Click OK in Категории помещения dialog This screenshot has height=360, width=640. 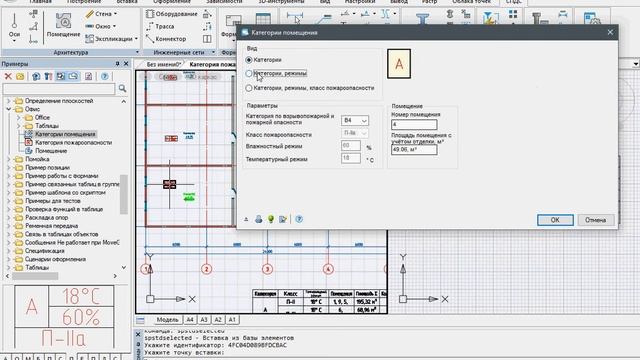(555, 220)
